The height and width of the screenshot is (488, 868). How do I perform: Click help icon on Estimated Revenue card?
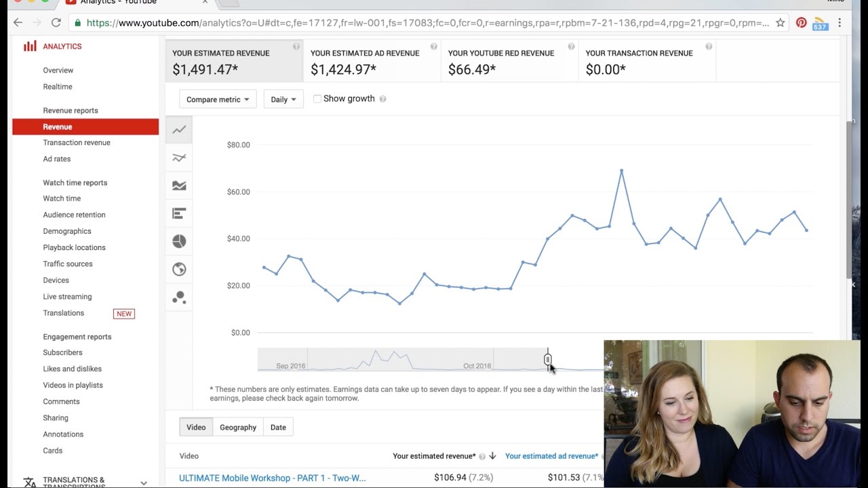pyautogui.click(x=296, y=47)
